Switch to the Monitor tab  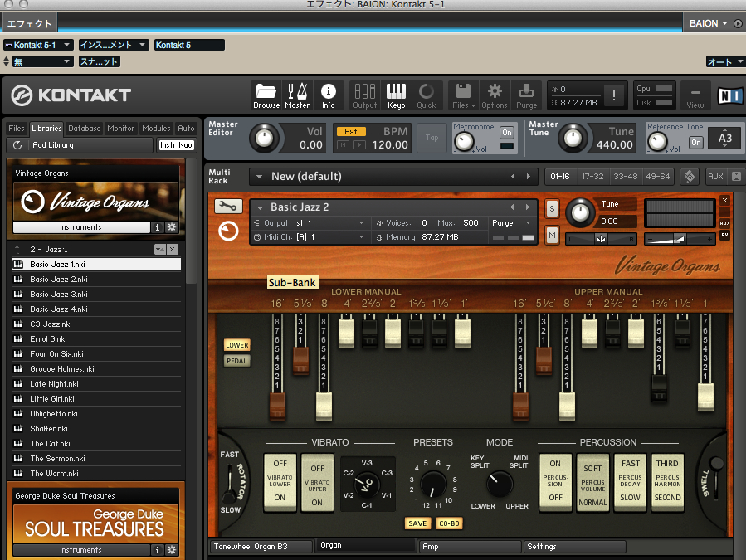click(121, 129)
